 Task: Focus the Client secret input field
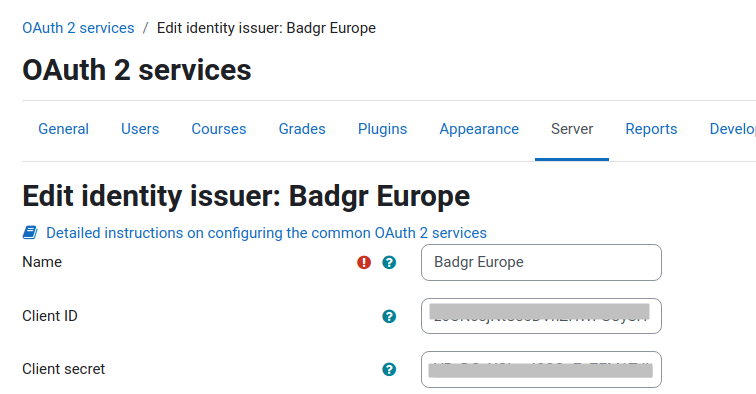541,369
